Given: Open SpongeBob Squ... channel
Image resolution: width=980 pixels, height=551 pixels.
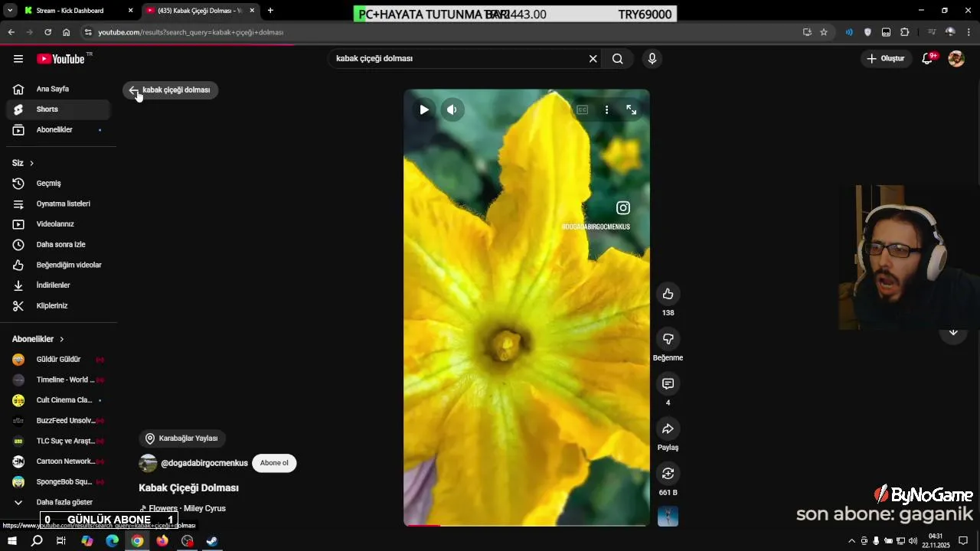Looking at the screenshot, I should click(58, 482).
